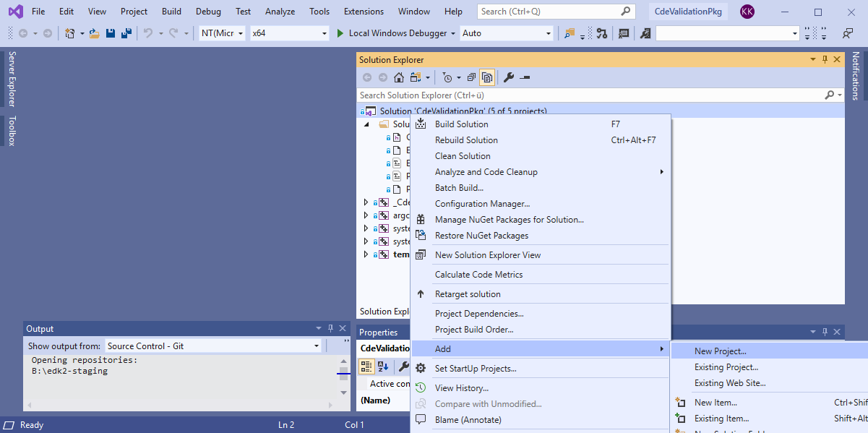Click the Open File toolbar icon
Viewport: 868px width, 433px height.
pos(94,33)
